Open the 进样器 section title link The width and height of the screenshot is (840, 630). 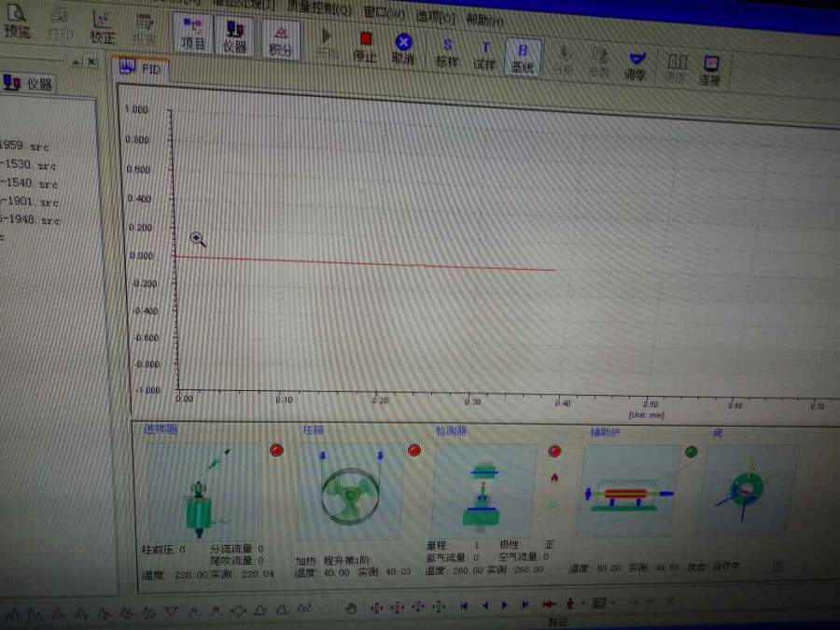click(x=161, y=428)
